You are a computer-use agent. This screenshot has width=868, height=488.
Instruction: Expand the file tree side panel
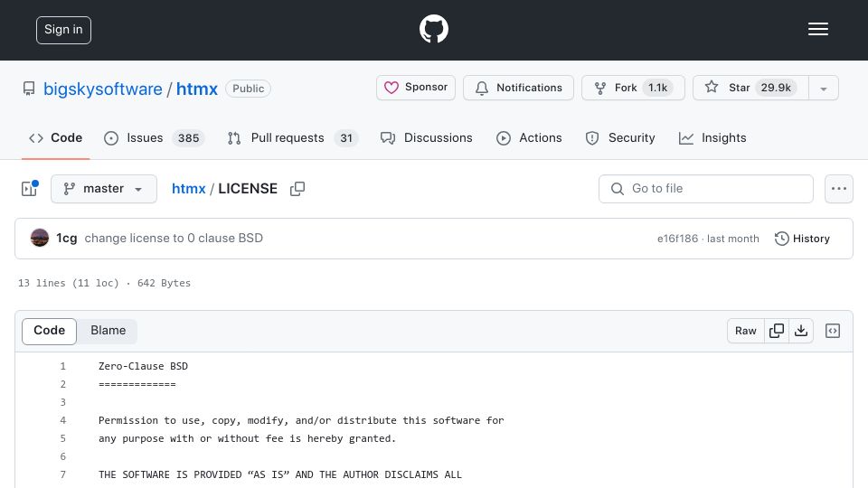point(29,189)
